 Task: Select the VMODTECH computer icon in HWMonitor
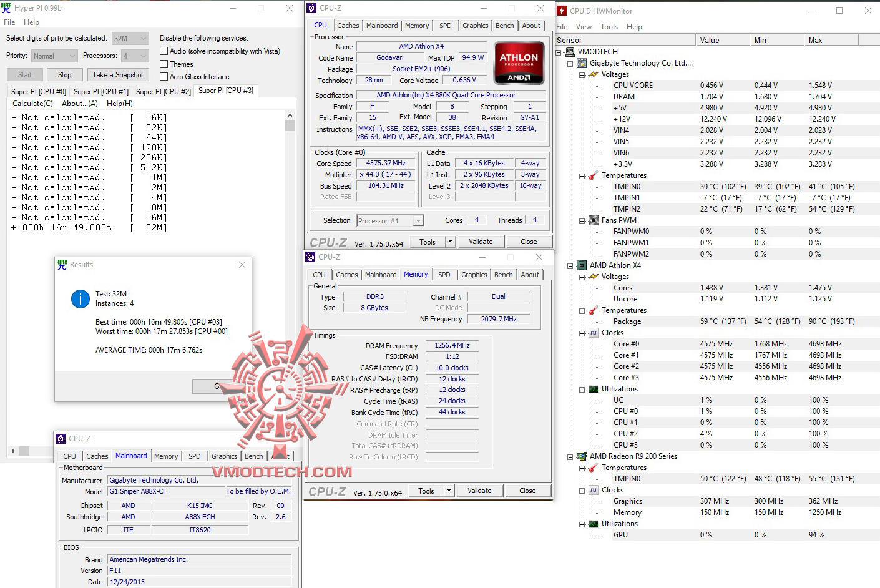(570, 52)
